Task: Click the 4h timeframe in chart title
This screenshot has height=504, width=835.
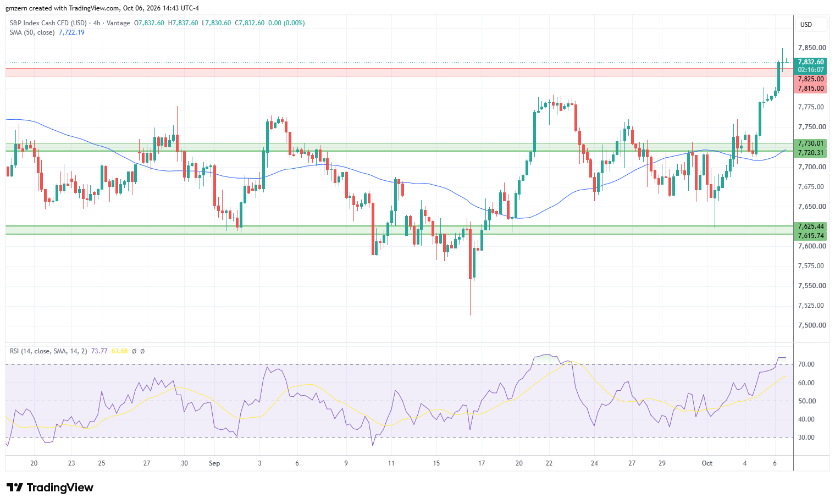Action: [x=97, y=23]
